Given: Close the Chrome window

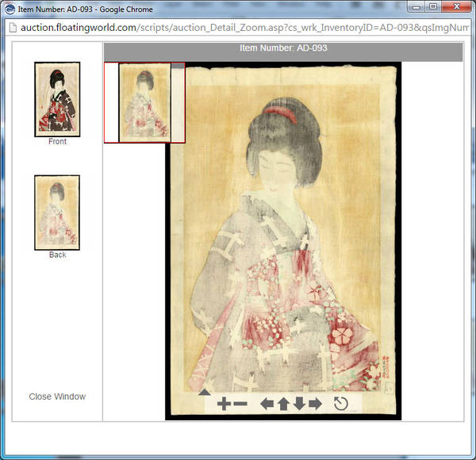Looking at the screenshot, I should tap(456, 6).
